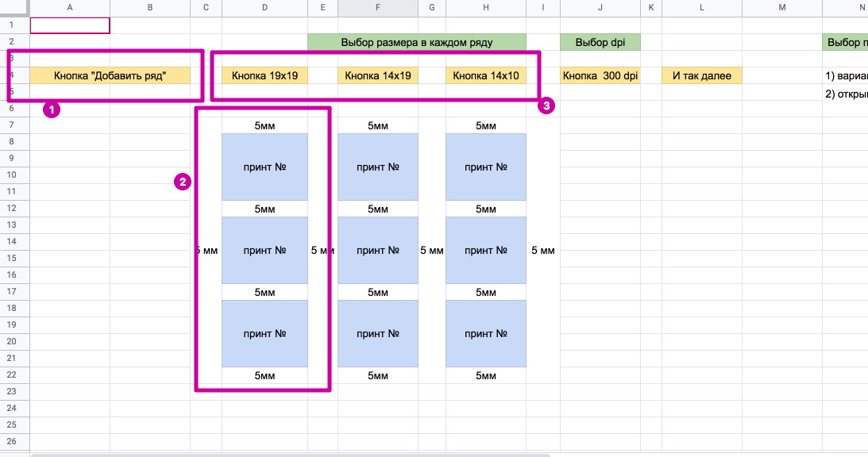The image size is (868, 457).
Task: Click the pink annotation badge numbered 2
Action: [x=183, y=182]
